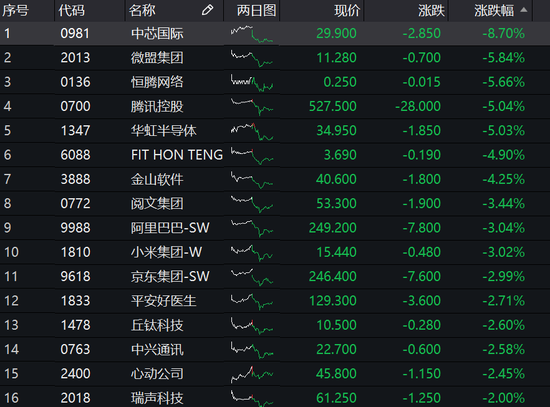Screen dimensions: 550x407
Task: Click the price 129.300 for 平安好医生
Action: [333, 301]
